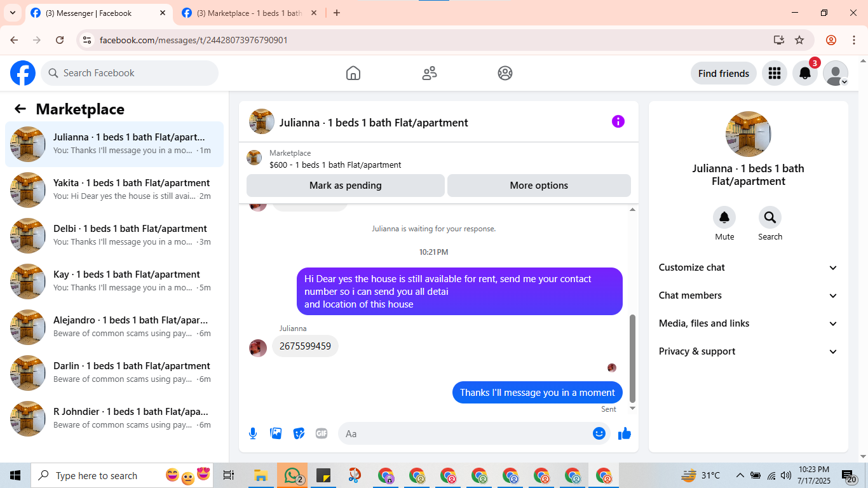The height and width of the screenshot is (488, 868).
Task: Expand Media, files and links
Action: tap(749, 323)
